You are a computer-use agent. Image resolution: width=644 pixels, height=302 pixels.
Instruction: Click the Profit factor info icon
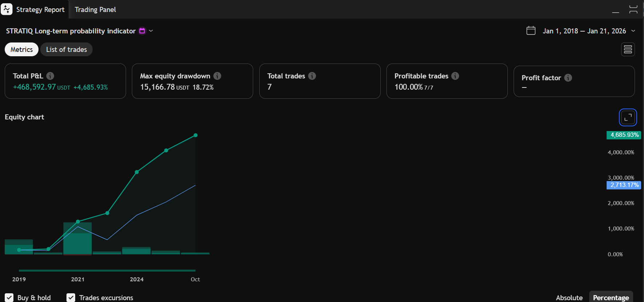[568, 78]
